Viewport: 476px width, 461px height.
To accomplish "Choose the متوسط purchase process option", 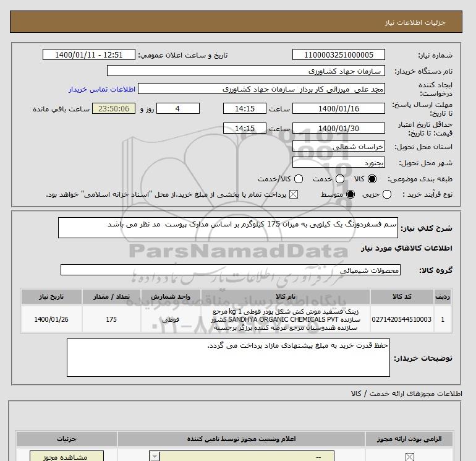I will coord(351,194).
